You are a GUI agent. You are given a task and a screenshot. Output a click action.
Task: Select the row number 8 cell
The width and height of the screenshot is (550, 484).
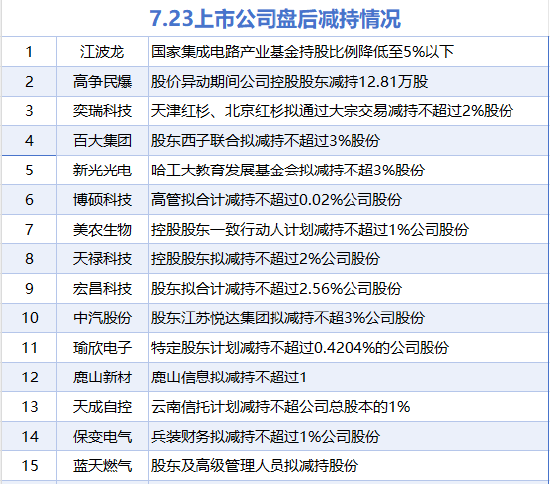[x=29, y=259]
